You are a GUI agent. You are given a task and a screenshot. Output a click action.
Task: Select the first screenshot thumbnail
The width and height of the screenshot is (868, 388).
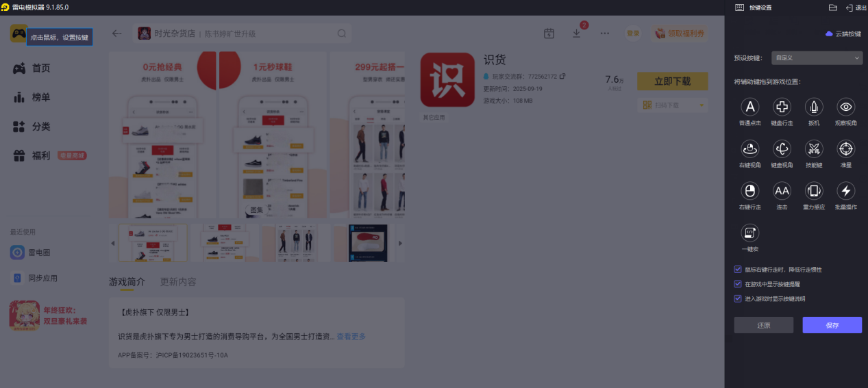pyautogui.click(x=153, y=243)
